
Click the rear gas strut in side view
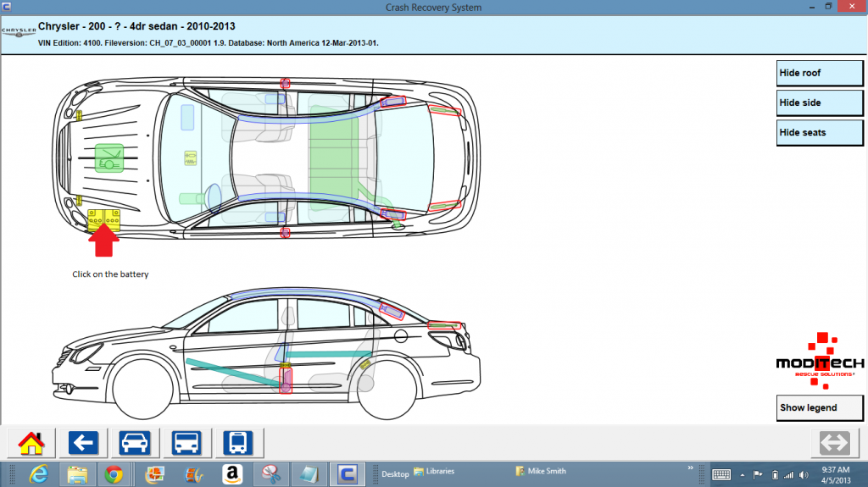[444, 325]
